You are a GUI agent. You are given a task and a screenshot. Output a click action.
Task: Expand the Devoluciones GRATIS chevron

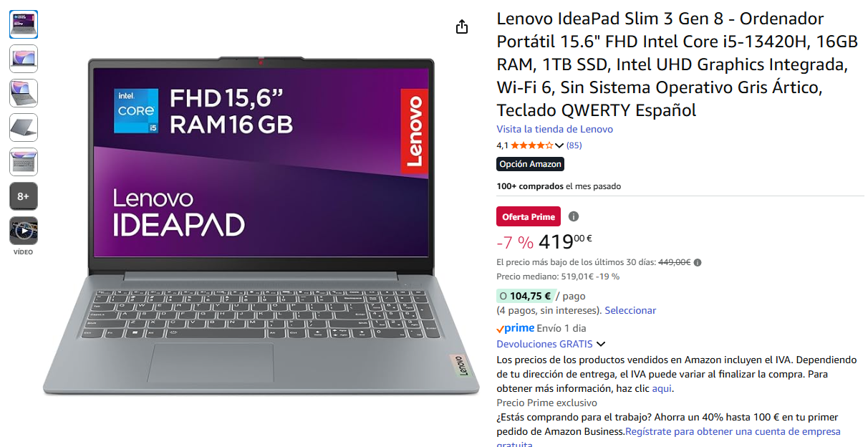pyautogui.click(x=601, y=345)
